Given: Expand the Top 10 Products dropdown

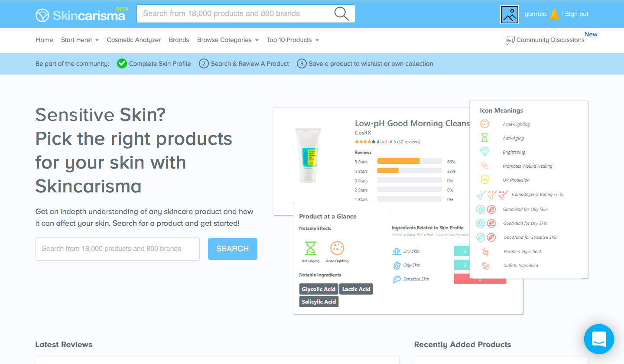Looking at the screenshot, I should (292, 40).
